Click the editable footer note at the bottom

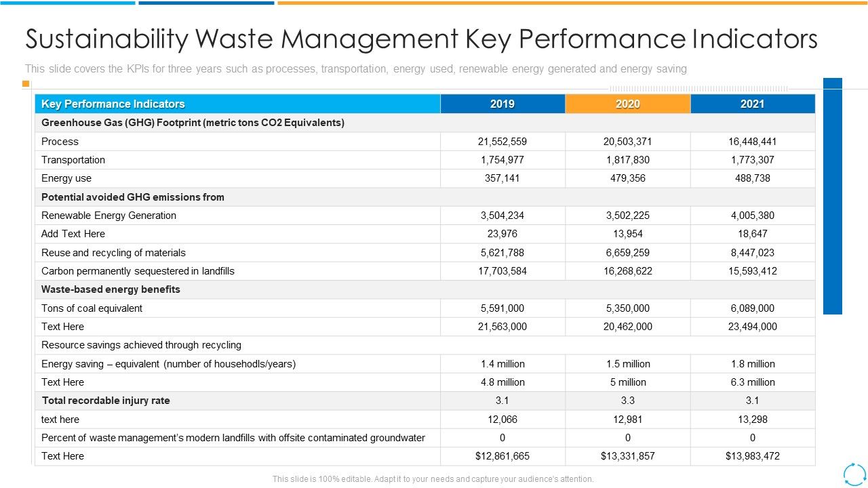click(x=433, y=478)
